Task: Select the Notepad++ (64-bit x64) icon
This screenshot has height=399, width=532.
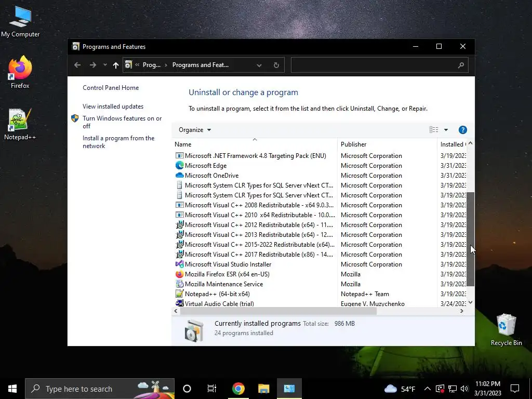Action: coord(179,294)
